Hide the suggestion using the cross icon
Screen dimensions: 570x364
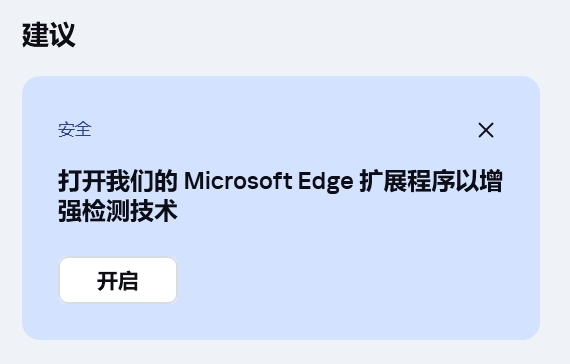tap(486, 130)
